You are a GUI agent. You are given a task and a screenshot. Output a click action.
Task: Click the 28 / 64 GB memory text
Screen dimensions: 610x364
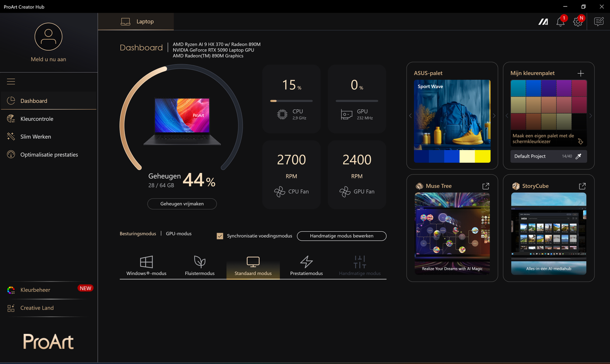(x=161, y=186)
